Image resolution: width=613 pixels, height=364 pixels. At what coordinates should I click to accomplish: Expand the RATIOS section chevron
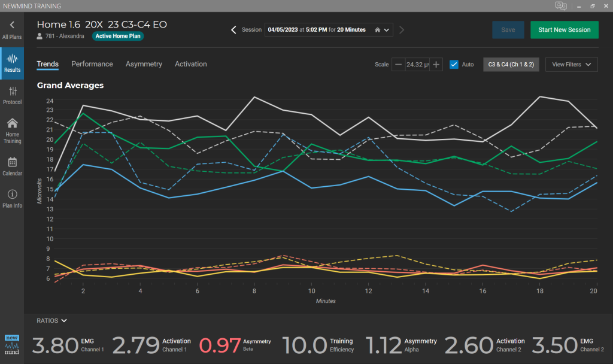pyautogui.click(x=63, y=321)
